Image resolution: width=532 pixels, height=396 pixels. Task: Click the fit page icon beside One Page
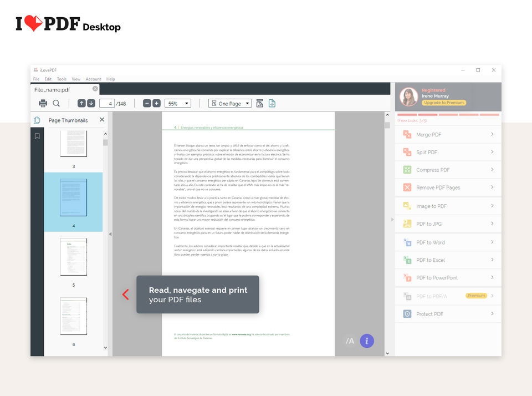click(260, 103)
